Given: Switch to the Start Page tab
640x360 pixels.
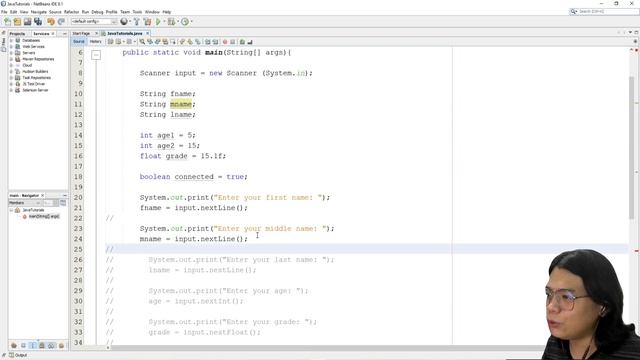Looking at the screenshot, I should point(81,33).
